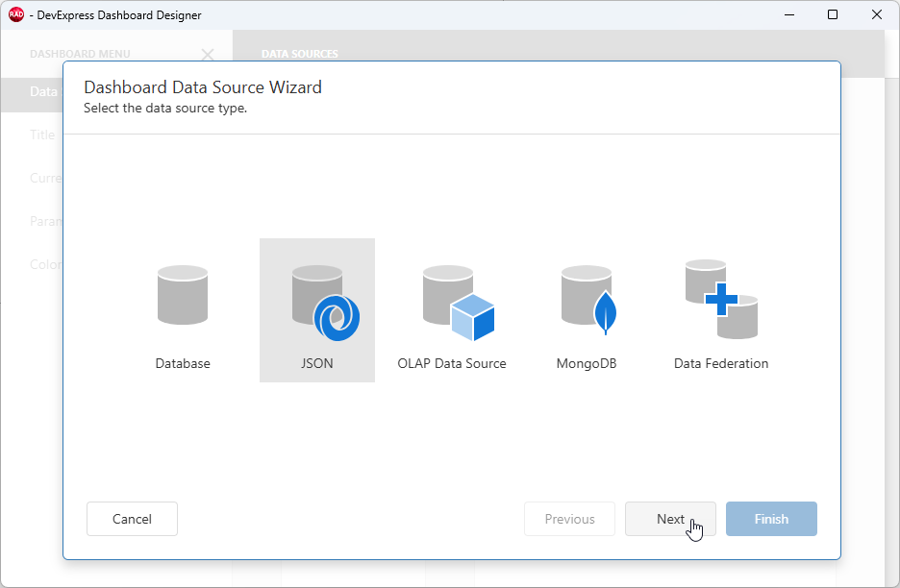Select Data in the Dashboard Menu
The image size is (900, 588).
[42, 91]
